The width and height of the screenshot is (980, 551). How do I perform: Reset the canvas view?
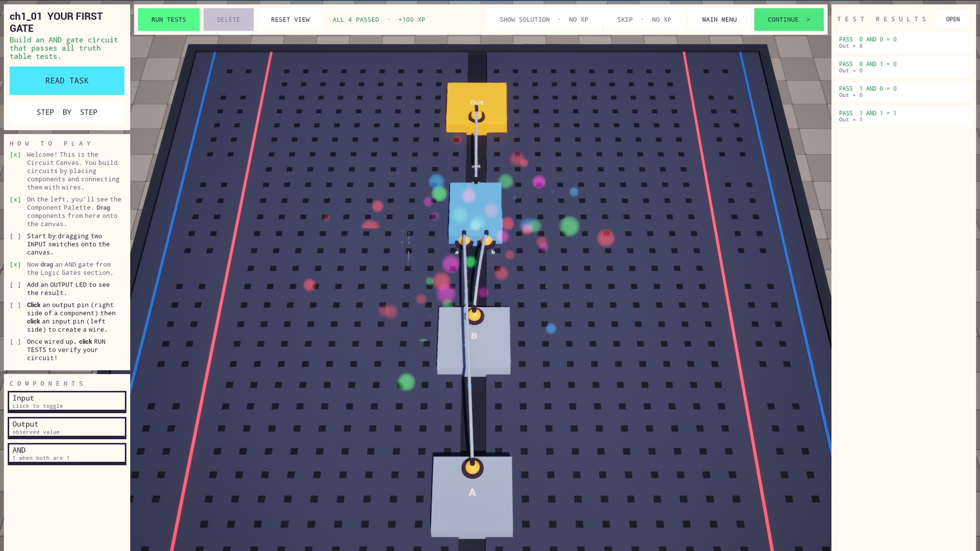pos(290,19)
